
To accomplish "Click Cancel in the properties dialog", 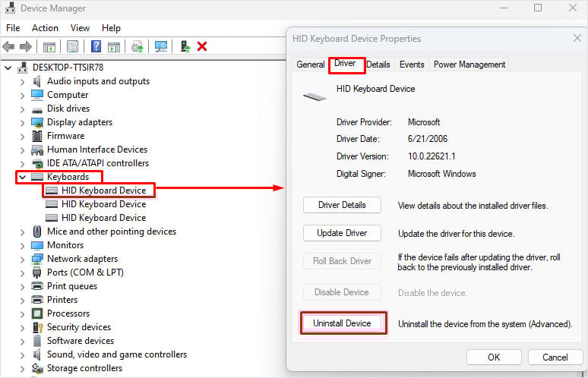I will click(x=555, y=357).
